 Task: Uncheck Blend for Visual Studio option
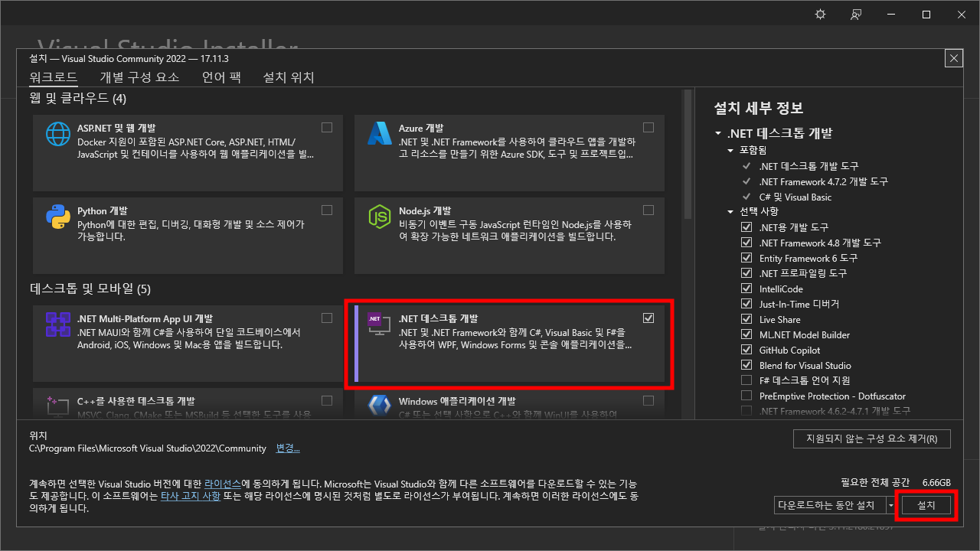(x=746, y=365)
